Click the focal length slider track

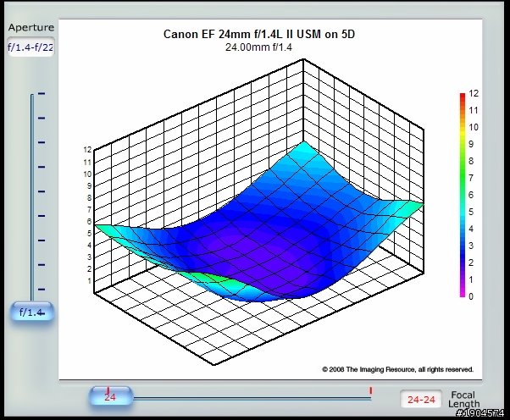point(252,399)
